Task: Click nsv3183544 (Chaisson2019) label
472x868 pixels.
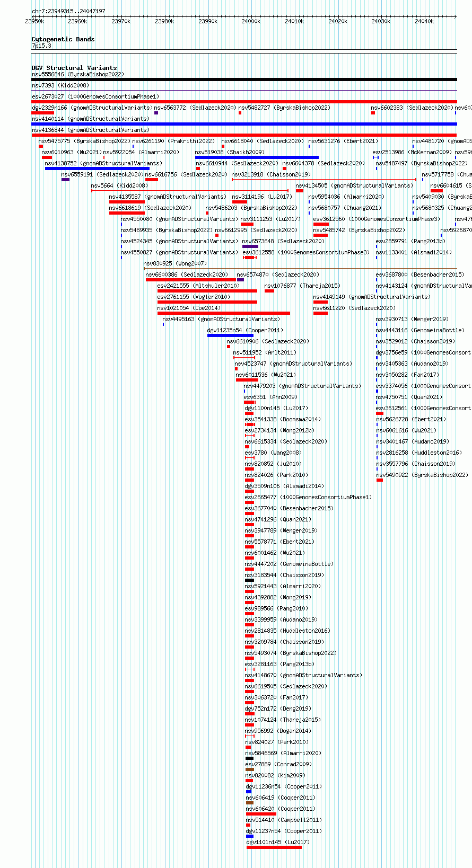Action: coord(284,575)
